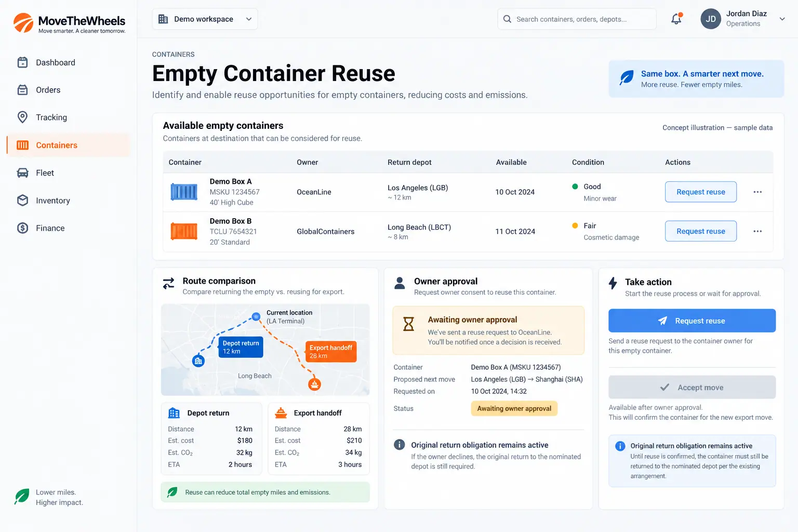Click the info icon in Take action note
The height and width of the screenshot is (532, 798).
620,446
